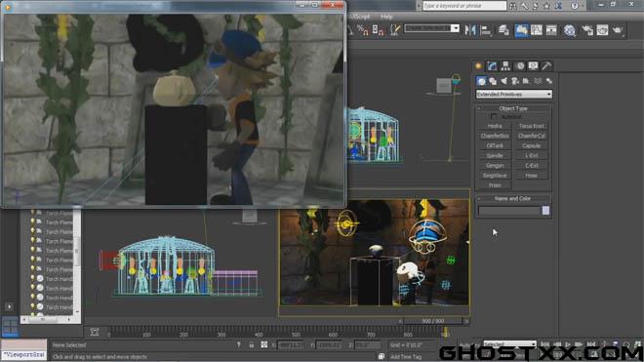Select the Align tool

(486, 30)
